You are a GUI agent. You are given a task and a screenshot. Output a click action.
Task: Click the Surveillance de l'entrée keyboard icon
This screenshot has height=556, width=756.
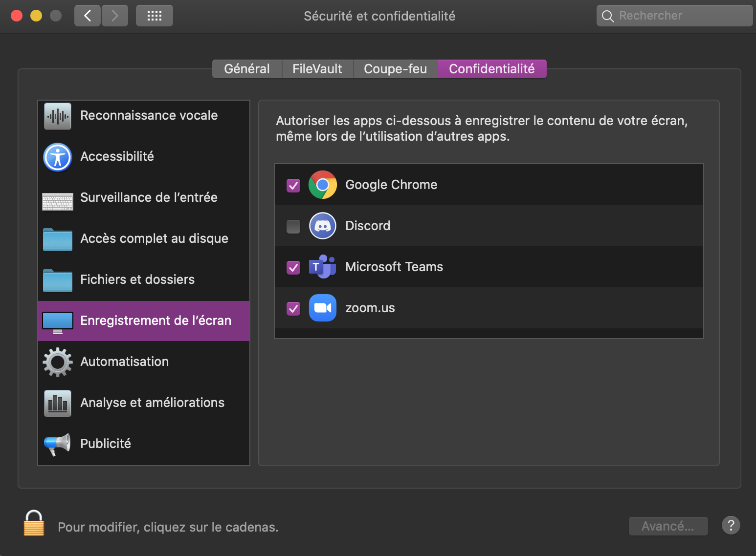point(58,202)
